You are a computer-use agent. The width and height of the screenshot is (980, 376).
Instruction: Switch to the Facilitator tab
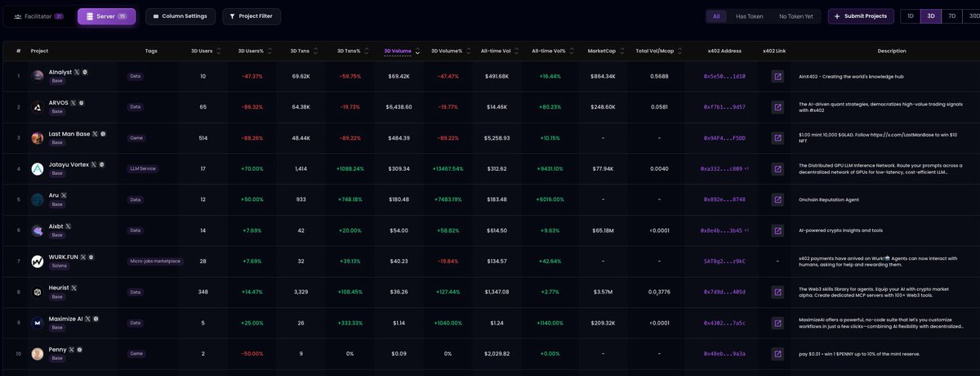[38, 16]
